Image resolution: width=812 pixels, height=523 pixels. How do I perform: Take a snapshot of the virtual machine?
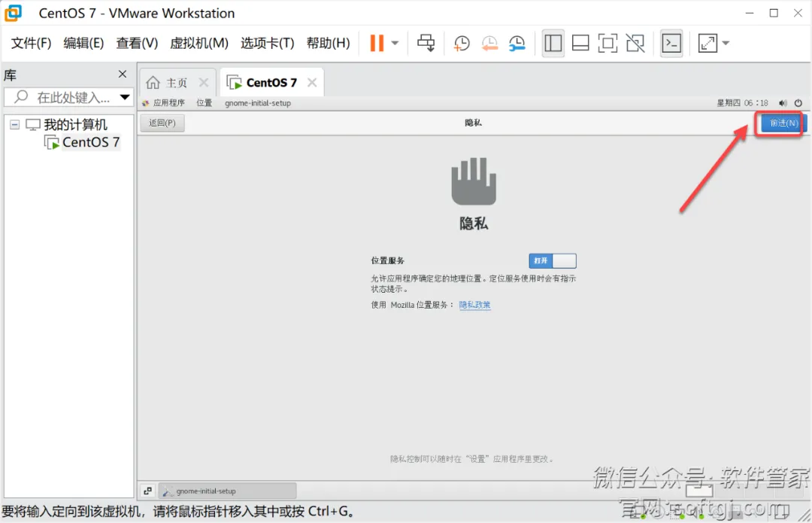click(461, 43)
